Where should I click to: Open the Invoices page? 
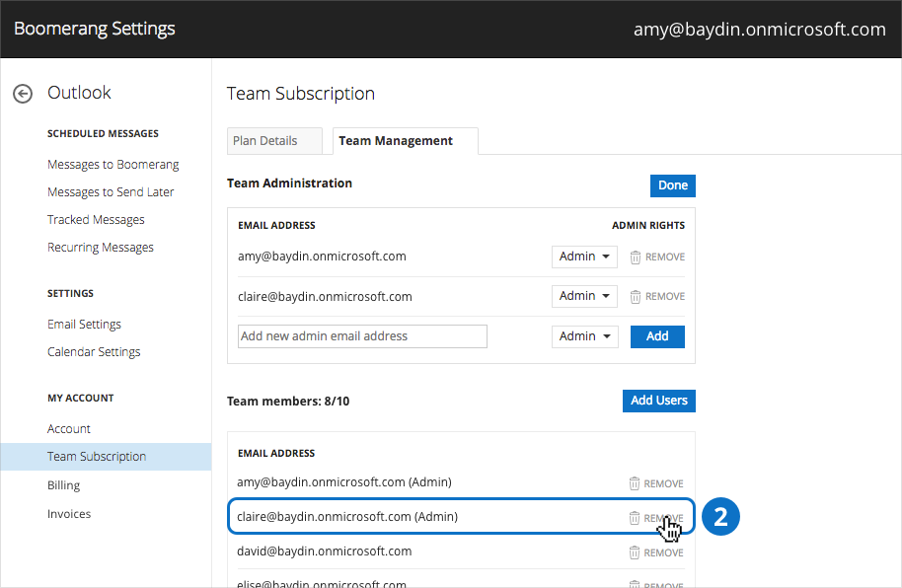tap(69, 514)
